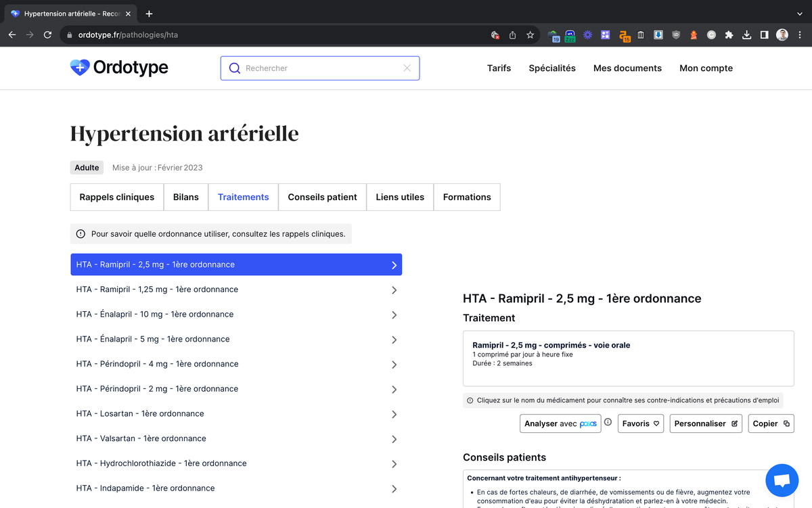Open the browser downloads icon
This screenshot has width=812, height=508.
click(746, 34)
